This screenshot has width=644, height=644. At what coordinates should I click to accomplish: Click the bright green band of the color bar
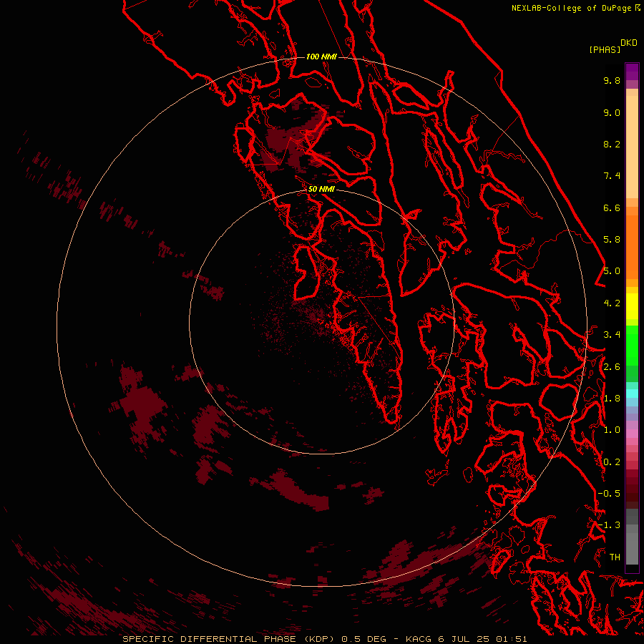tap(632, 345)
